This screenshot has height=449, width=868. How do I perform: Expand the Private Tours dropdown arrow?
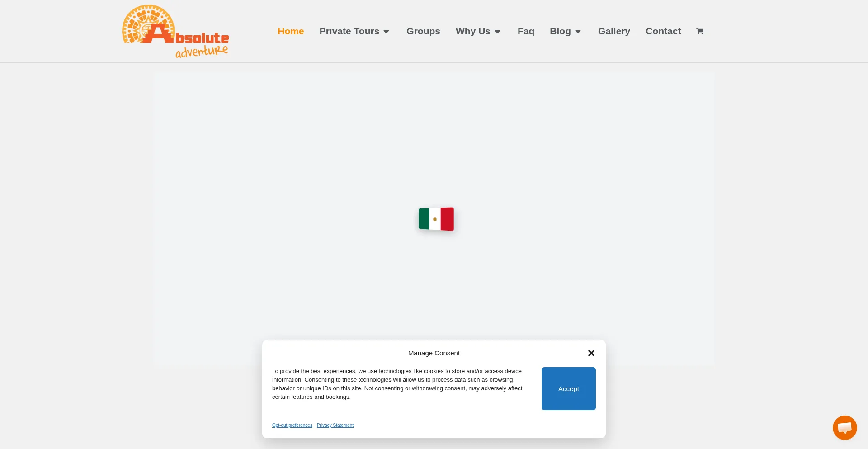(387, 32)
